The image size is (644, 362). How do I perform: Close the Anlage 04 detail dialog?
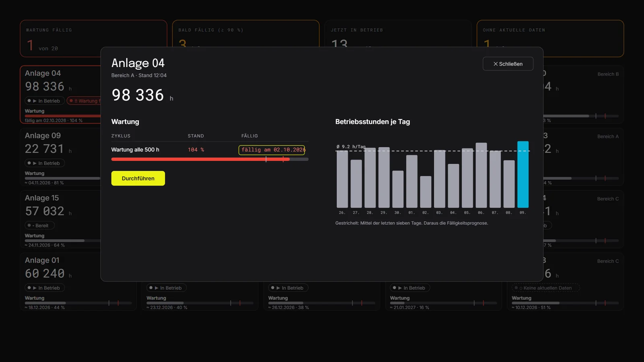pos(508,64)
